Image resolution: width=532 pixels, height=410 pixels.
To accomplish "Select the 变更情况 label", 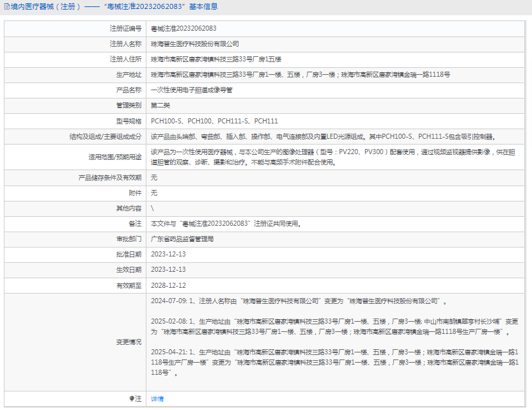I will 129,342.
